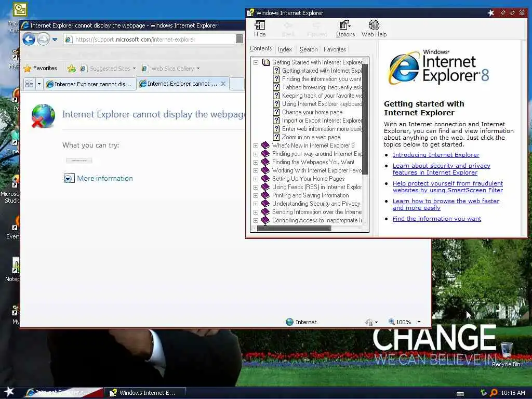Close the active browser tab

[223, 84]
